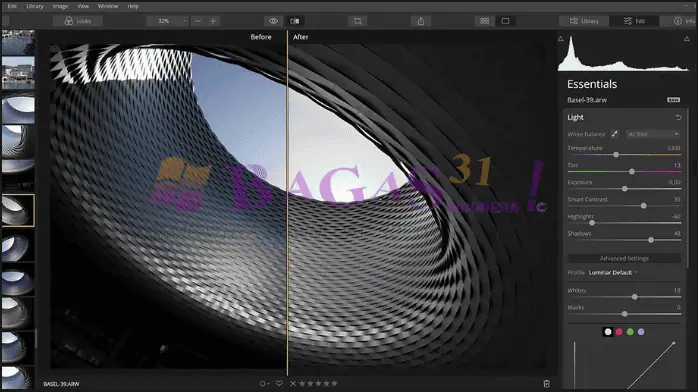This screenshot has width=698, height=392.
Task: Rate photo five stars
Action: 334,383
